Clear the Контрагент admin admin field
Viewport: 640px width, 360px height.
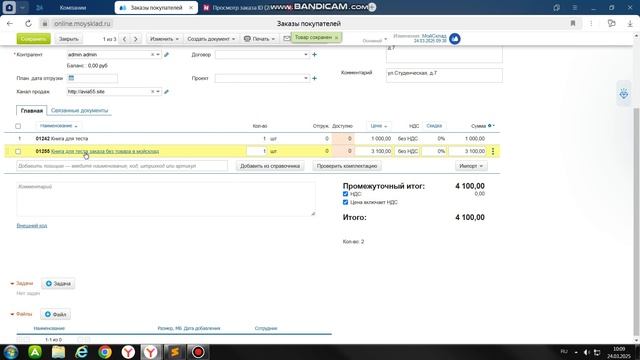152,54
